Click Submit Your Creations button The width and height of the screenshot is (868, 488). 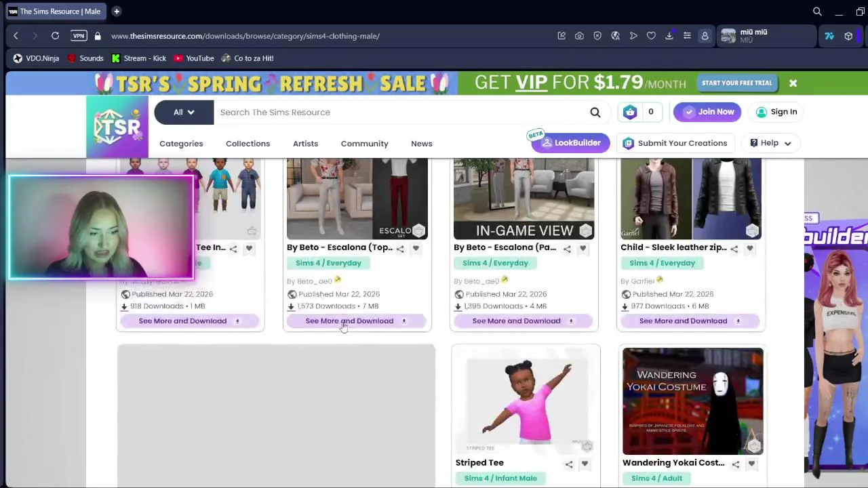coord(675,143)
